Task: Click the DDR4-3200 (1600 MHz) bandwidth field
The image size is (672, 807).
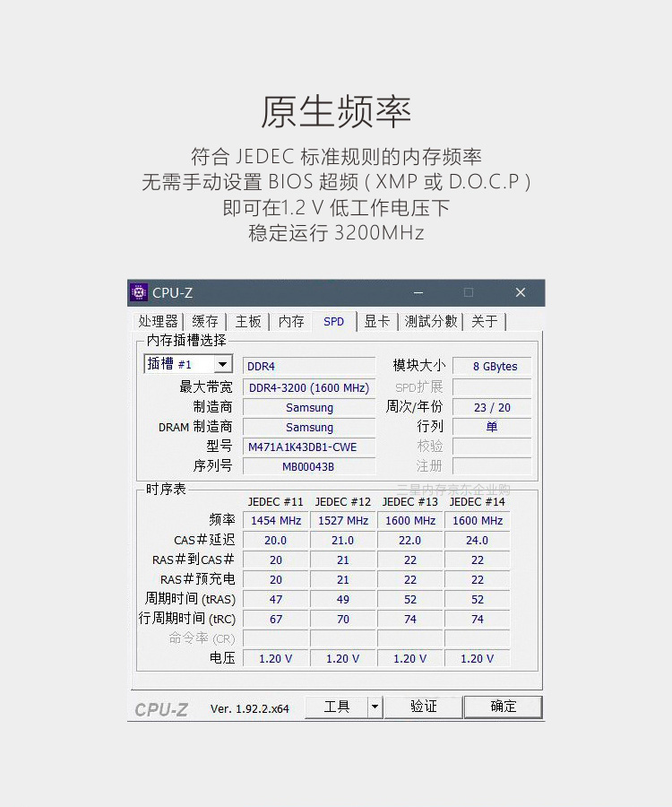Action: (x=309, y=387)
